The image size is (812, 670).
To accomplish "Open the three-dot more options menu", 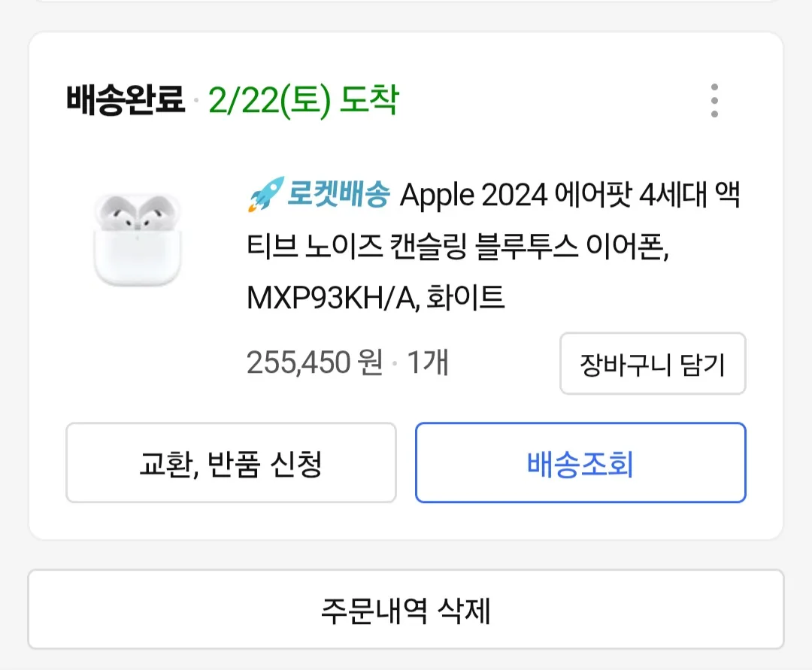I will tap(714, 101).
